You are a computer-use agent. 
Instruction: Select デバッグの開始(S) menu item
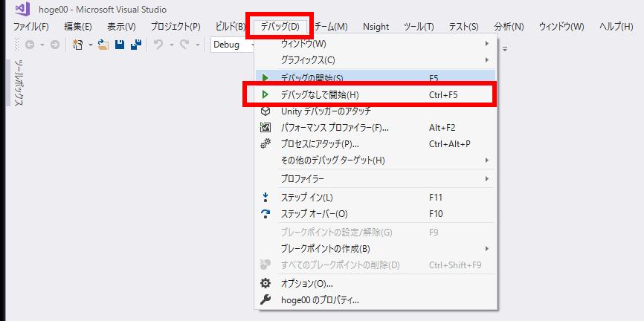point(376,77)
